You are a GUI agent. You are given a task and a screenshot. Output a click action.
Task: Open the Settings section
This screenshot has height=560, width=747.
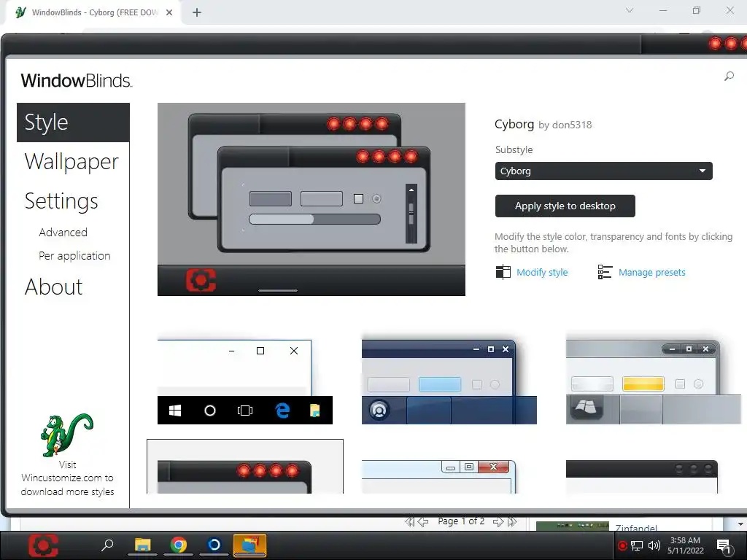pyautogui.click(x=61, y=201)
